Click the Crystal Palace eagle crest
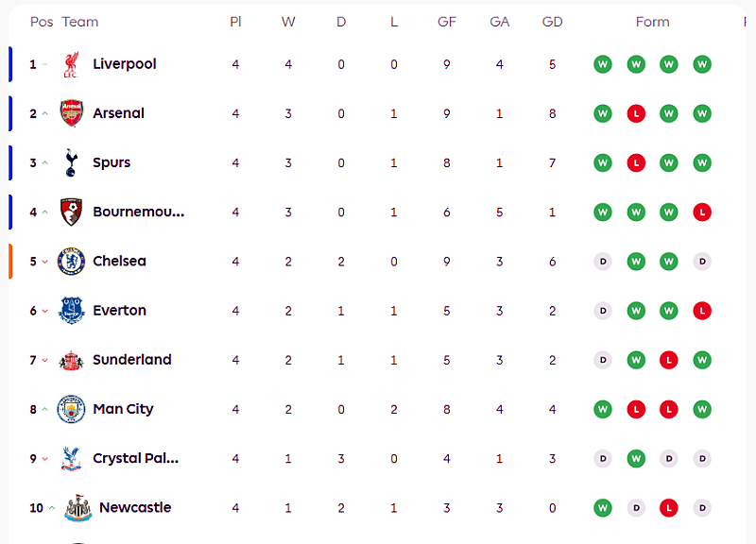This screenshot has height=544, width=756. [x=71, y=458]
